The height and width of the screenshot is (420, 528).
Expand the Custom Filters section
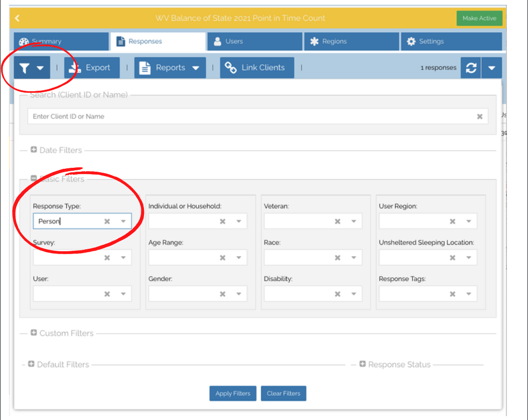coord(34,333)
